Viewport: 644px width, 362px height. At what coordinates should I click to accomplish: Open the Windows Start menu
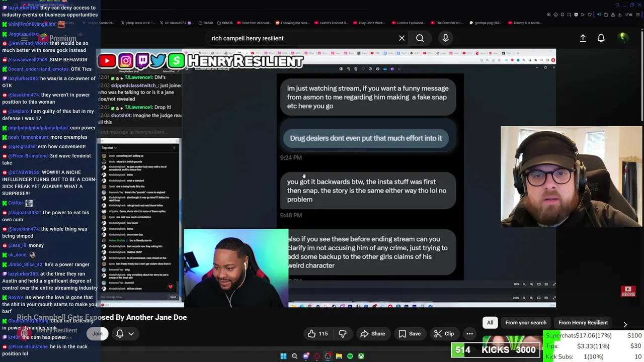pyautogui.click(x=283, y=356)
